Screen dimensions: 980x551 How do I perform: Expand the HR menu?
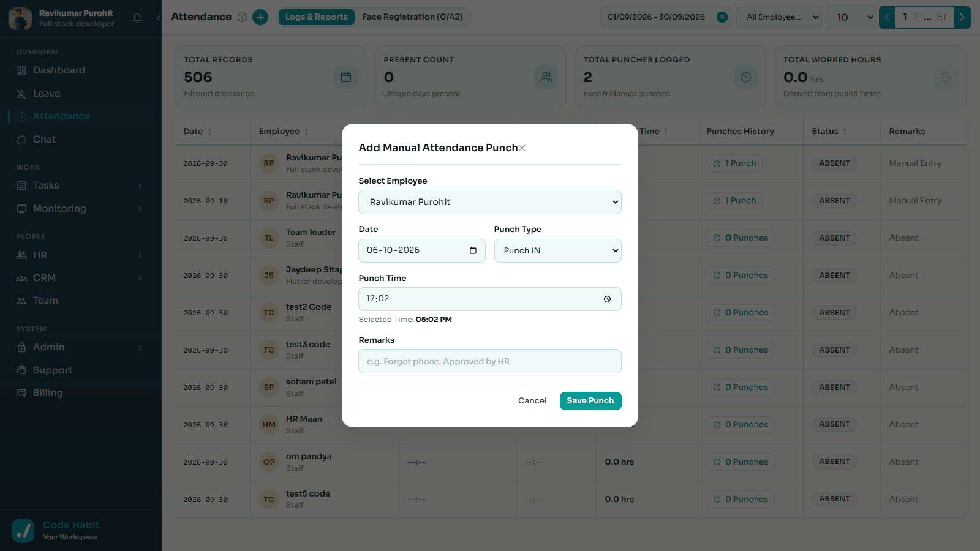point(81,255)
